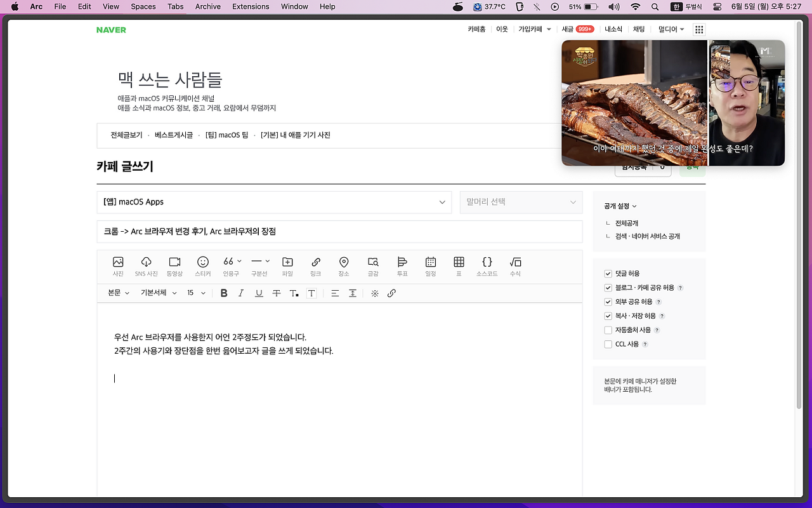
Task: Insert a photo with the 사진 icon
Action: (118, 266)
